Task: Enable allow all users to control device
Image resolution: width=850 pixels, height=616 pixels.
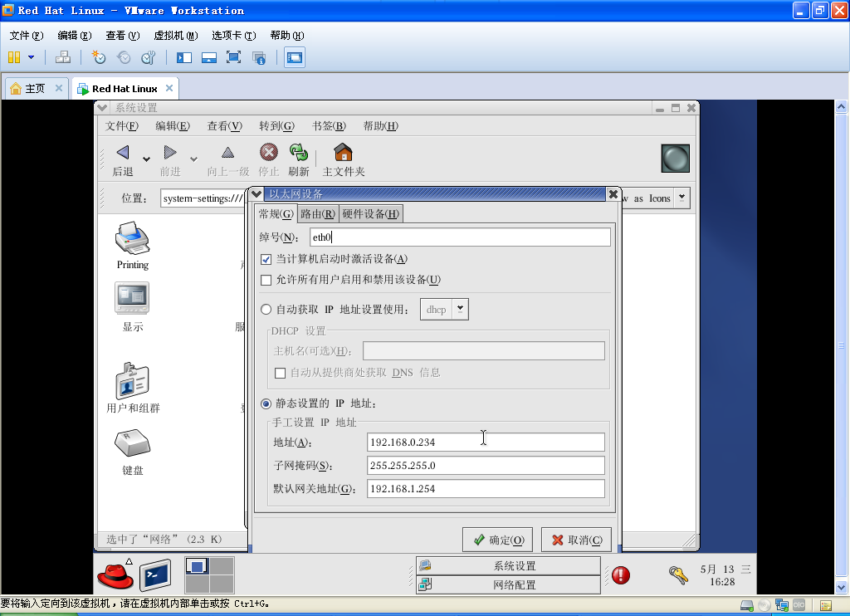Action: (x=266, y=280)
